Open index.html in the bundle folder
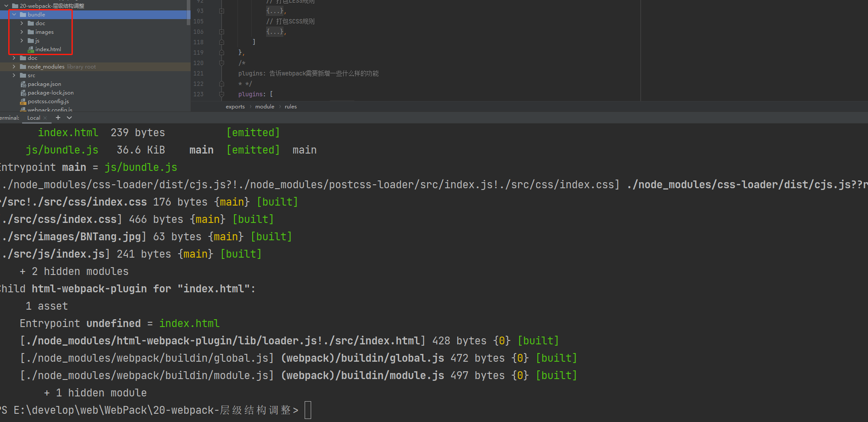The width and height of the screenshot is (868, 422). (x=48, y=49)
